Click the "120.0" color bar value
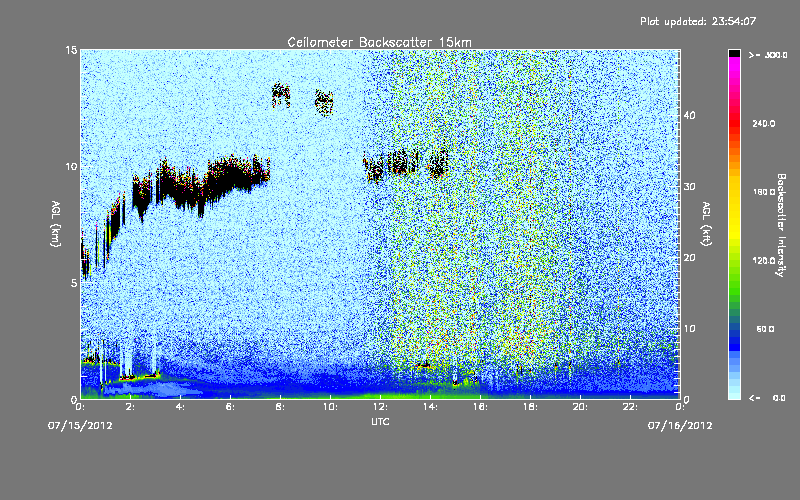The image size is (800, 500). [x=764, y=260]
